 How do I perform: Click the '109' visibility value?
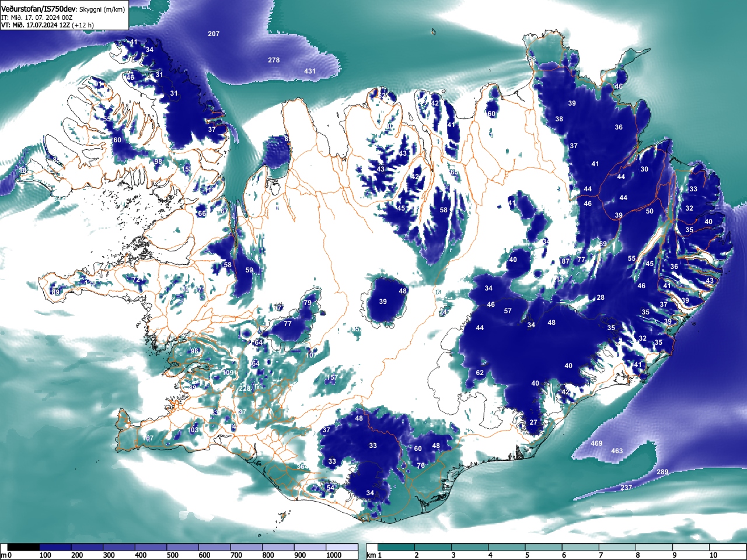tap(228, 373)
